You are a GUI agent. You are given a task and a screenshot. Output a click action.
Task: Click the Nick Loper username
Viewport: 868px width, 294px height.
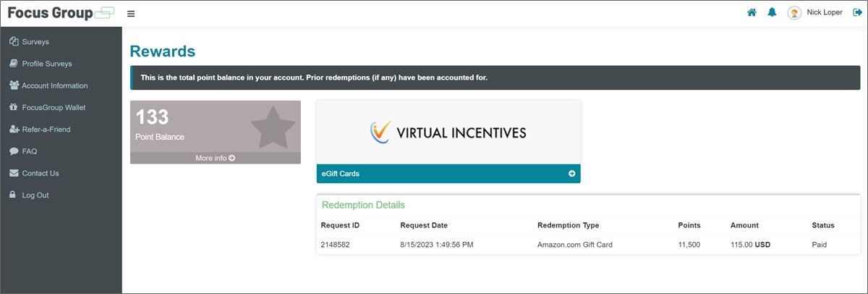pos(825,12)
